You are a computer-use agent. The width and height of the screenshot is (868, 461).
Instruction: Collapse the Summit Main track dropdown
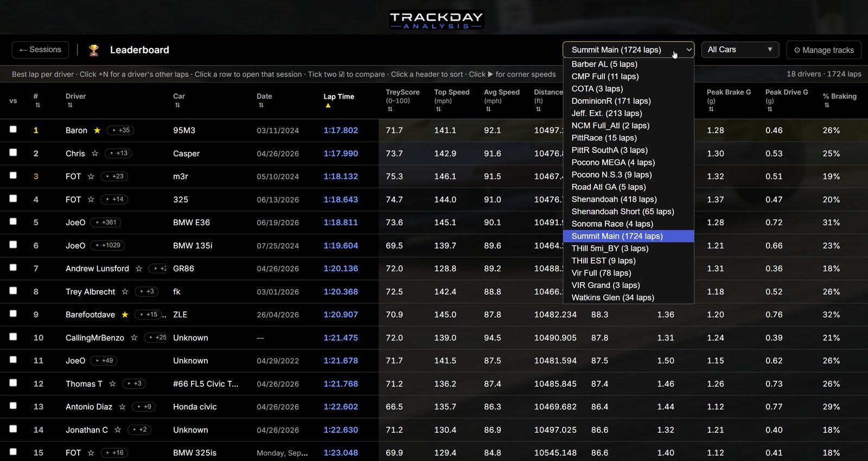click(x=628, y=50)
